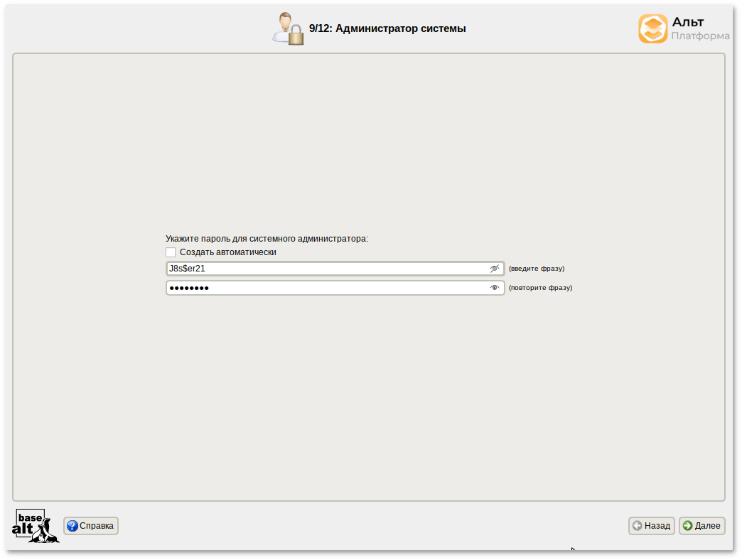Show the repeated password using eye icon
This screenshot has height=560, width=742.
tap(495, 288)
